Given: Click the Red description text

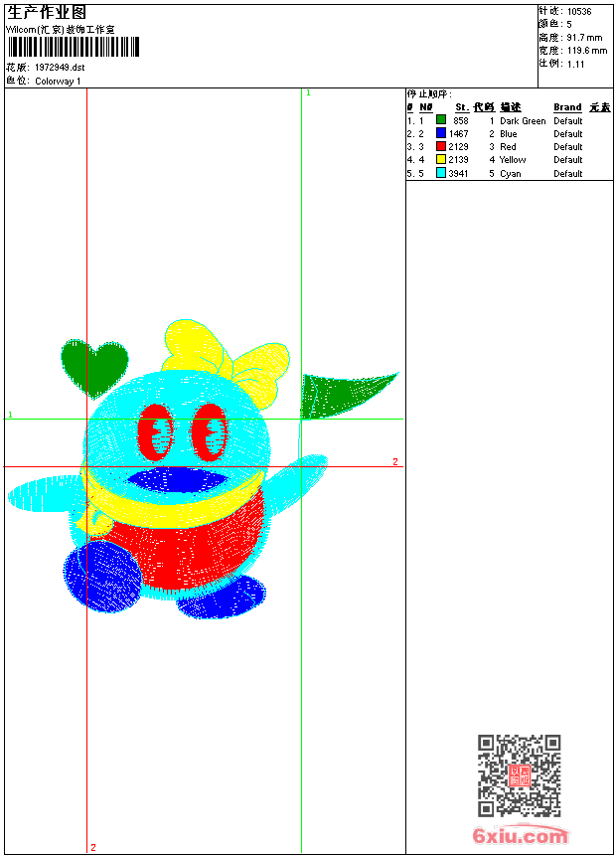Looking at the screenshot, I should 508,147.
